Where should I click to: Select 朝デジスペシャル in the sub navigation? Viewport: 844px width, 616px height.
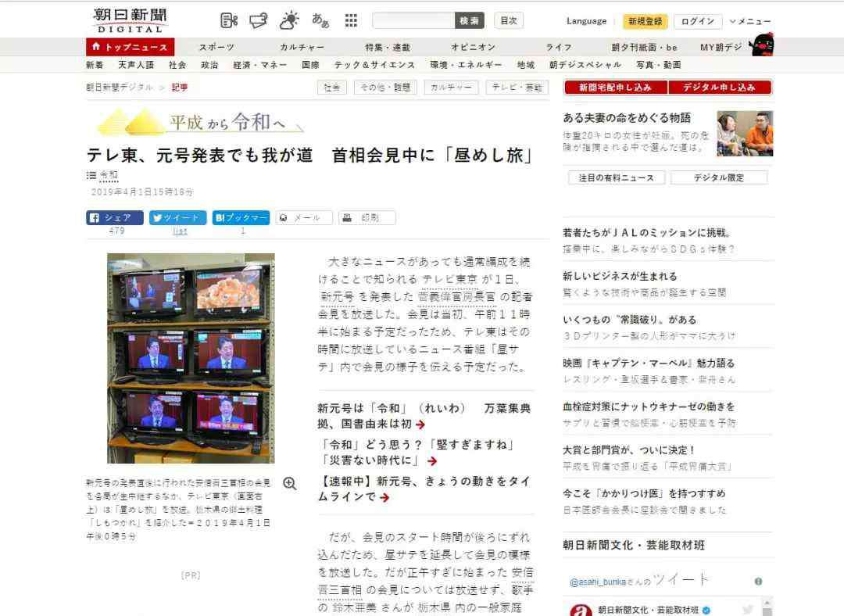coord(585,65)
